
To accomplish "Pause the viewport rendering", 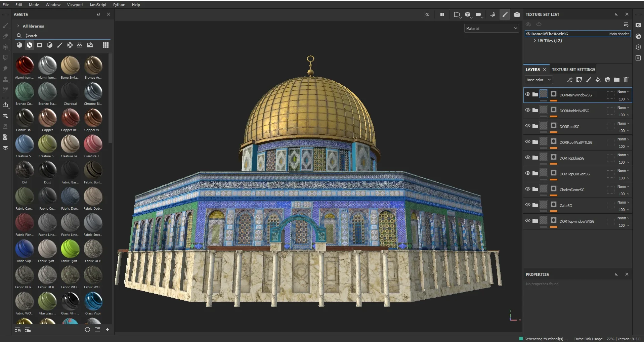I will (x=442, y=14).
